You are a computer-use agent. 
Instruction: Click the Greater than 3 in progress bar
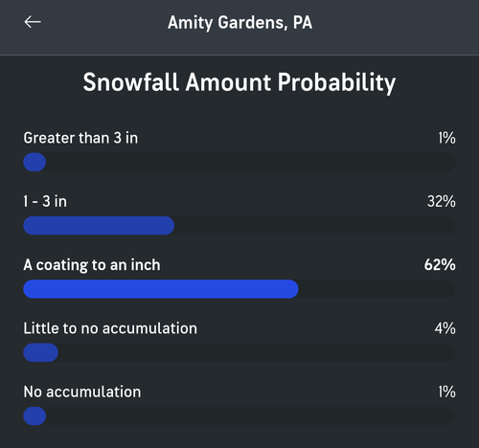(239, 162)
